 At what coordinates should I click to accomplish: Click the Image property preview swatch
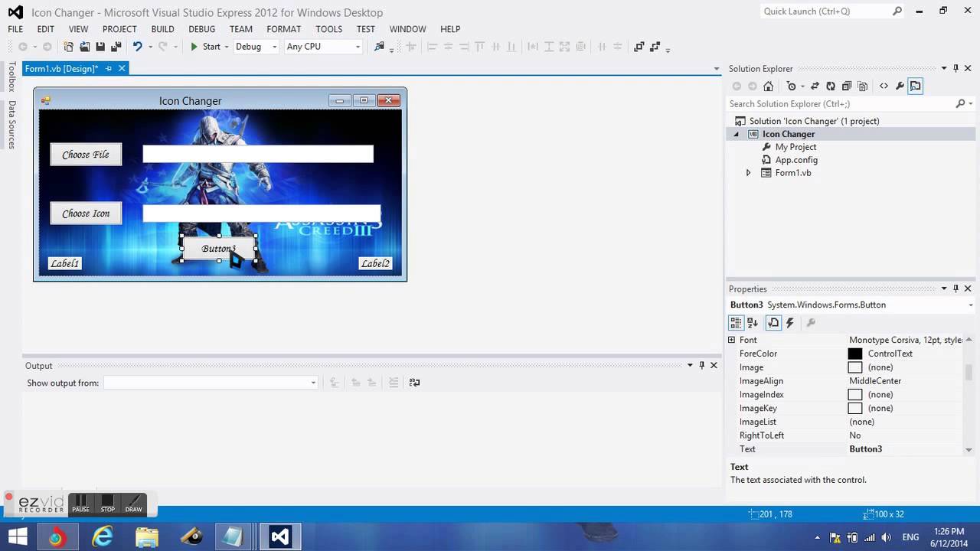(855, 367)
